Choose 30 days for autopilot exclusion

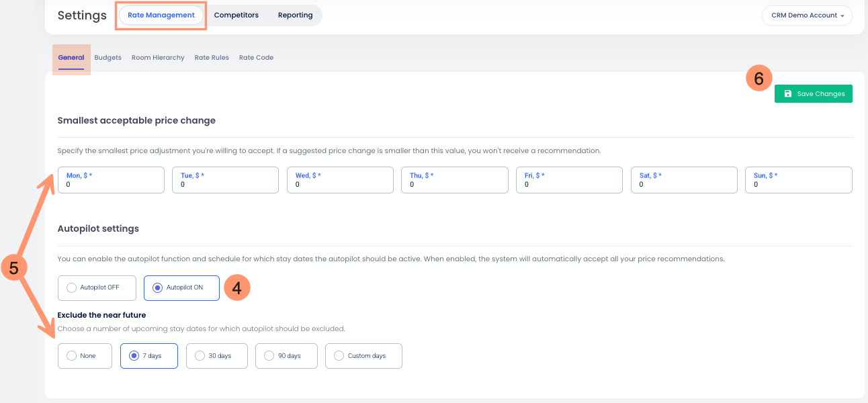[x=216, y=355]
